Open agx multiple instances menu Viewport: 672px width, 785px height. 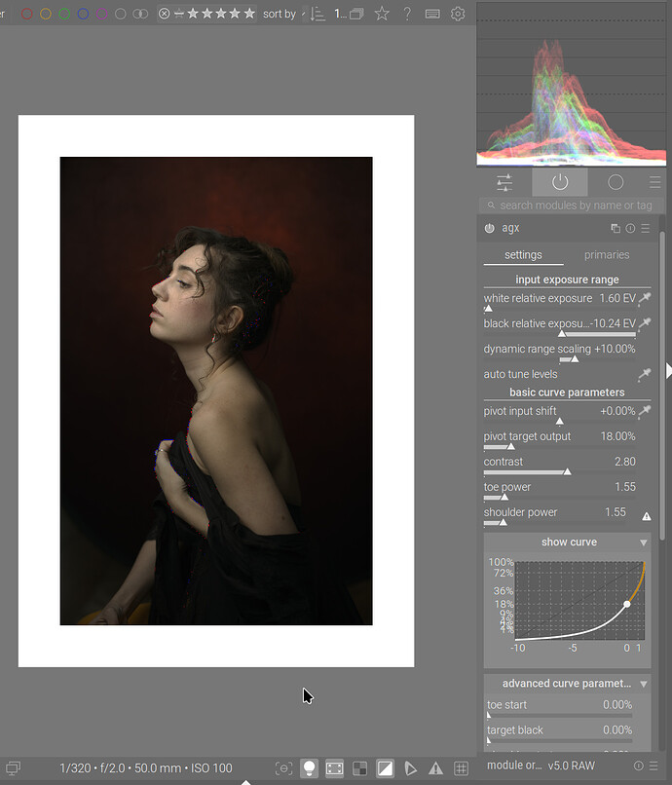point(616,229)
